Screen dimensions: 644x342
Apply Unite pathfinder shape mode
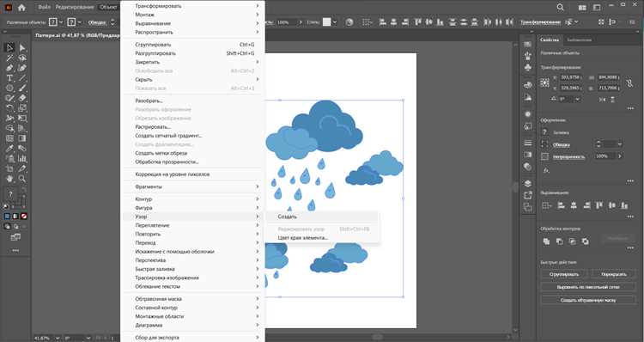pos(546,241)
